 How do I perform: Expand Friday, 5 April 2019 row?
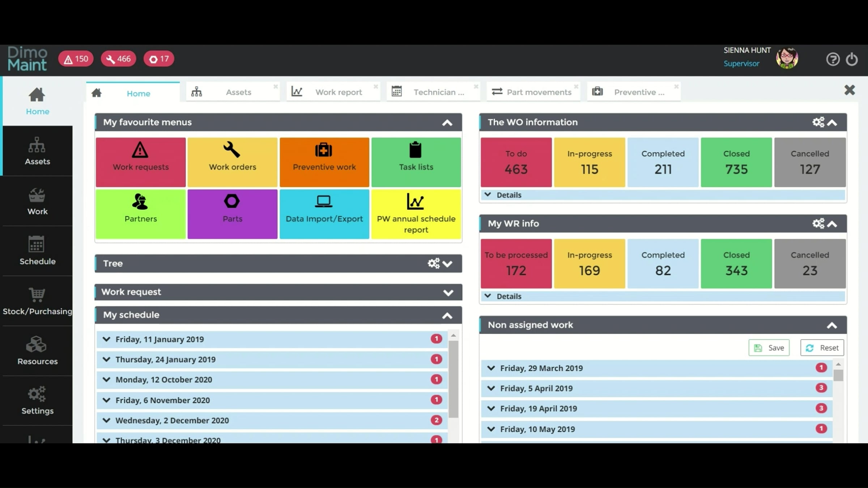tap(491, 388)
